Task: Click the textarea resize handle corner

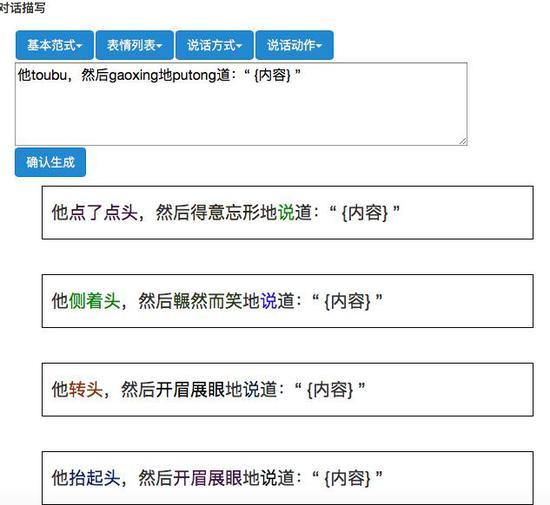Action: tap(463, 141)
